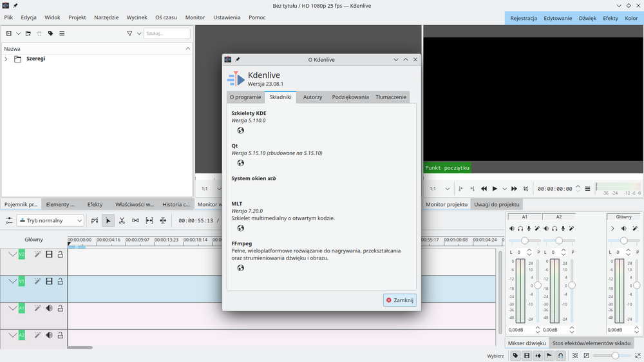
Task: Open the MLT homepage globe icon
Action: click(x=240, y=228)
